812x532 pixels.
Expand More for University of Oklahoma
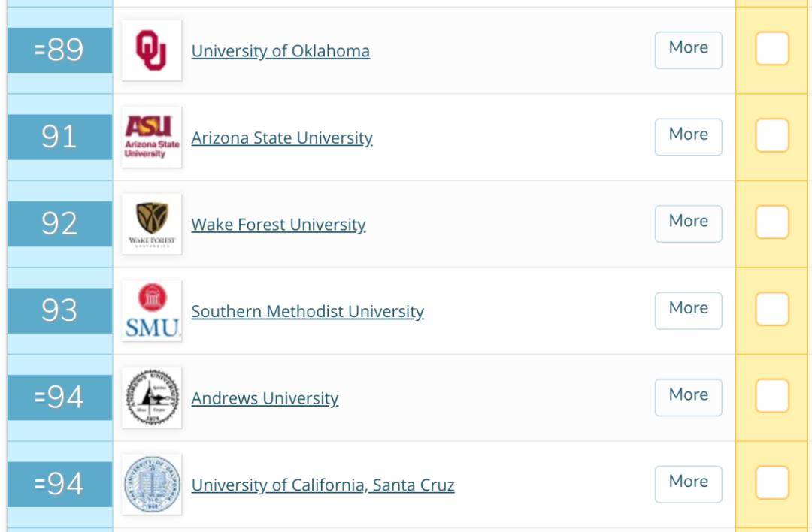(x=688, y=50)
